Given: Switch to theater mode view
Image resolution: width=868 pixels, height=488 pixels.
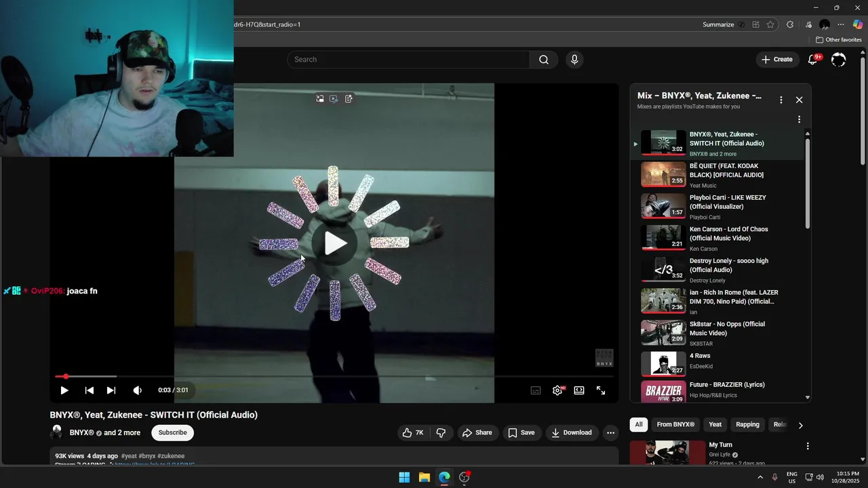Looking at the screenshot, I should tap(579, 390).
